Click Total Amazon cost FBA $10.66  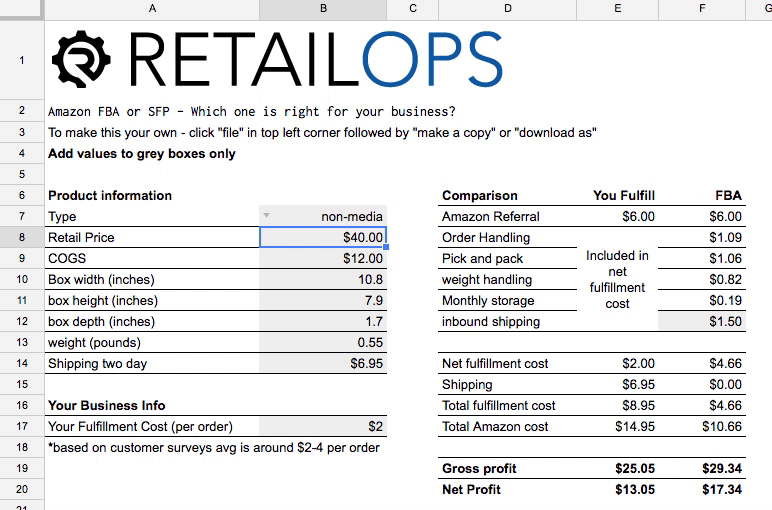pyautogui.click(x=702, y=426)
